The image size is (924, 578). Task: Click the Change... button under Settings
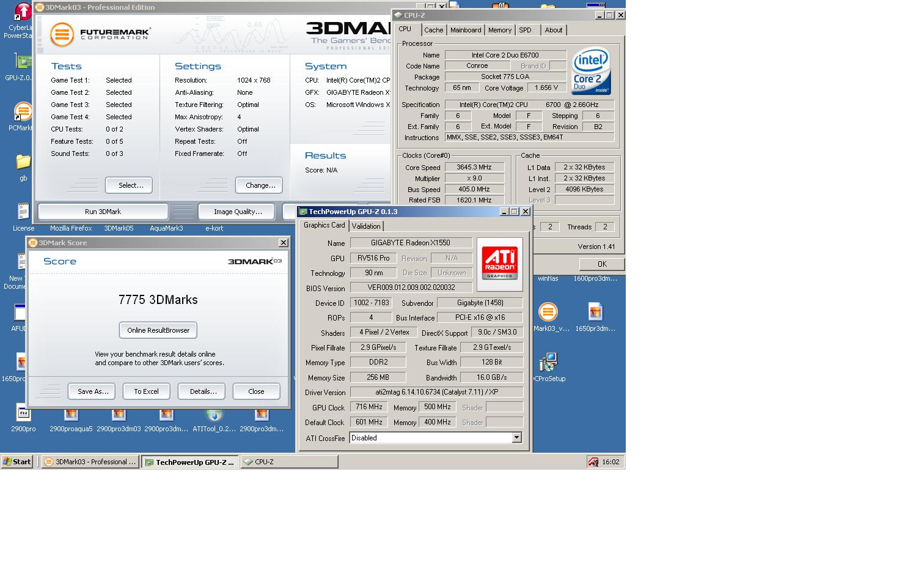click(260, 185)
